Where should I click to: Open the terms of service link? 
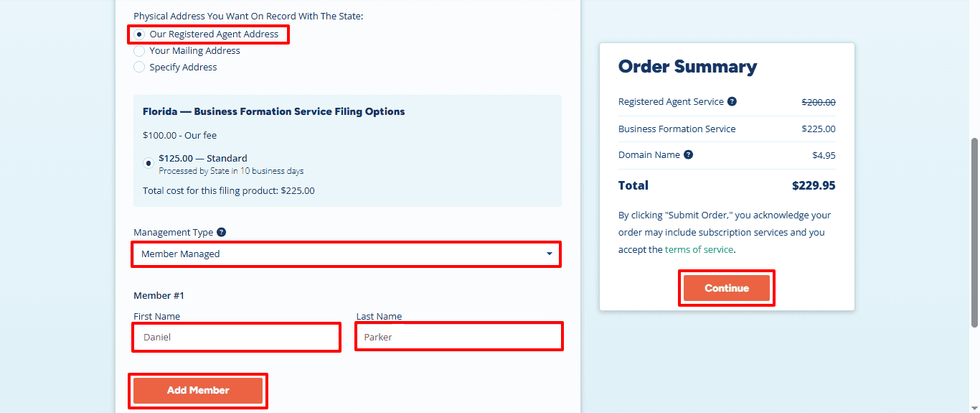coord(699,250)
